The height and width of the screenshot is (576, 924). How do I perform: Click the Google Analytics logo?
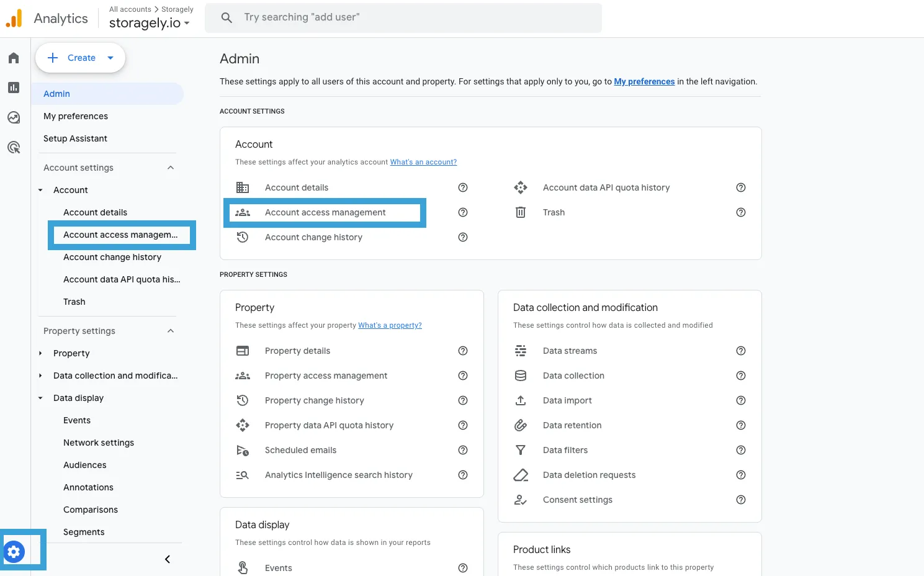14,18
